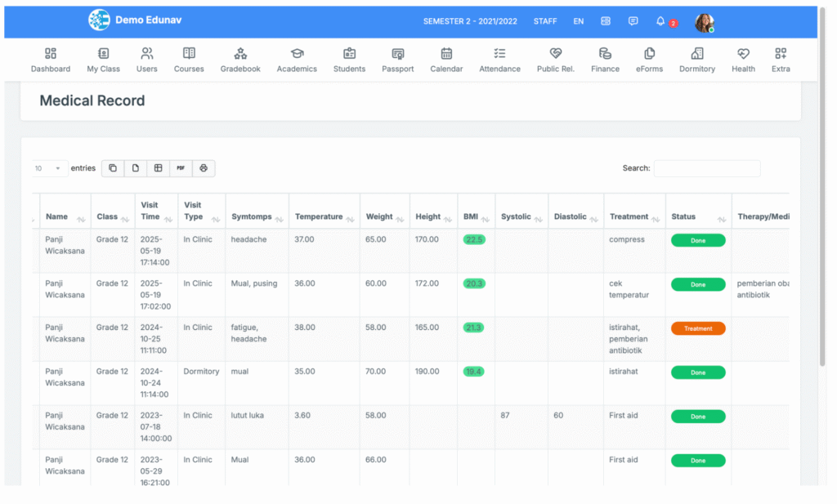Open chat messages icon in header
Viewport: 837px width, 504px height.
point(633,21)
